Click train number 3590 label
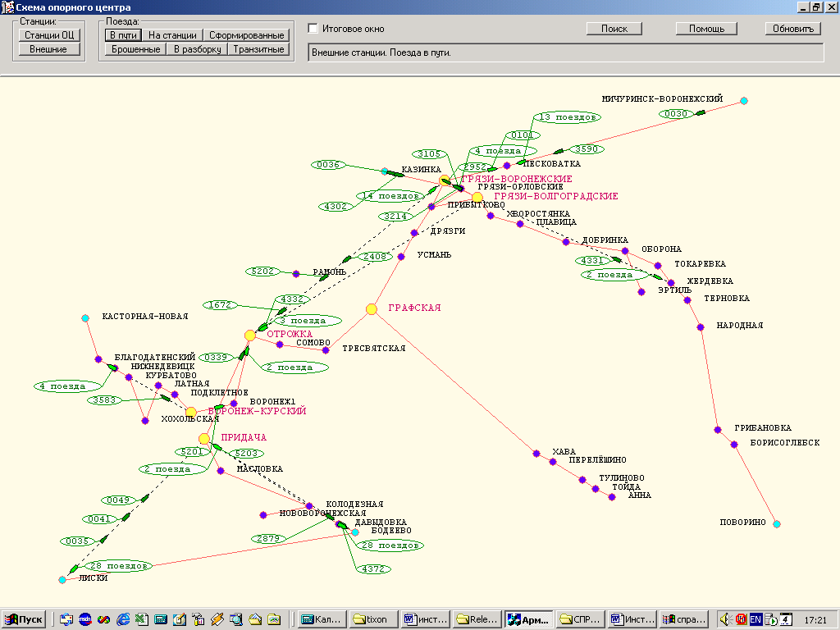This screenshot has width=840, height=630. pos(587,148)
